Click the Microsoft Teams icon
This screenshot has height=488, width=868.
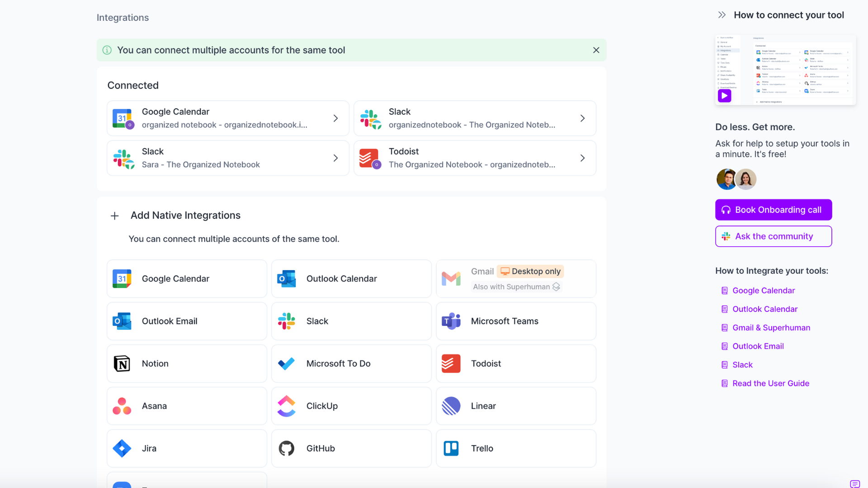coord(451,321)
